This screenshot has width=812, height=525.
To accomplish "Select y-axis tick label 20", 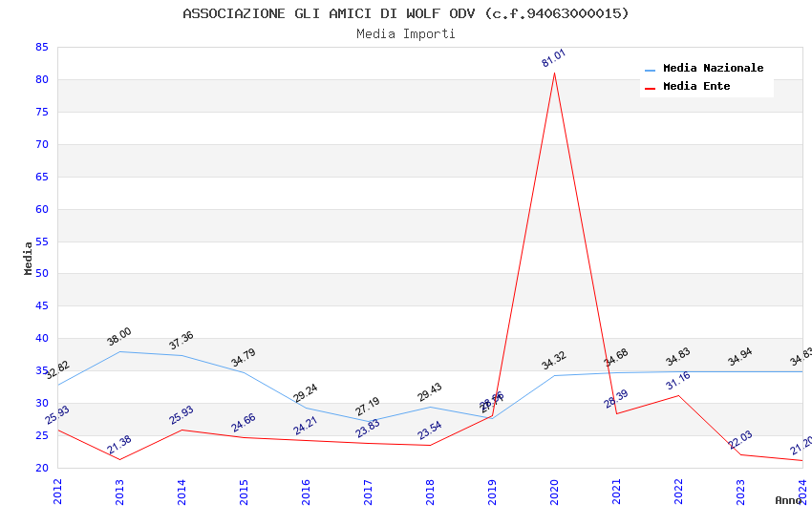I will [42, 468].
